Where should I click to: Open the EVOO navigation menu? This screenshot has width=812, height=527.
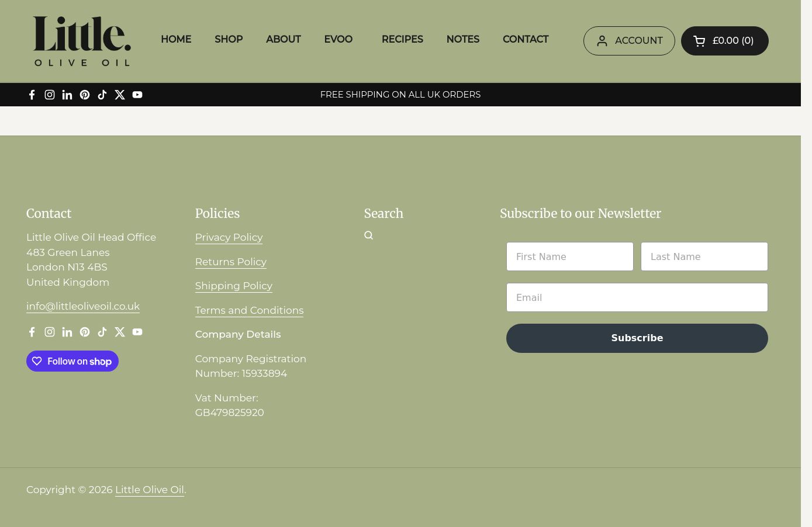coord(338,39)
